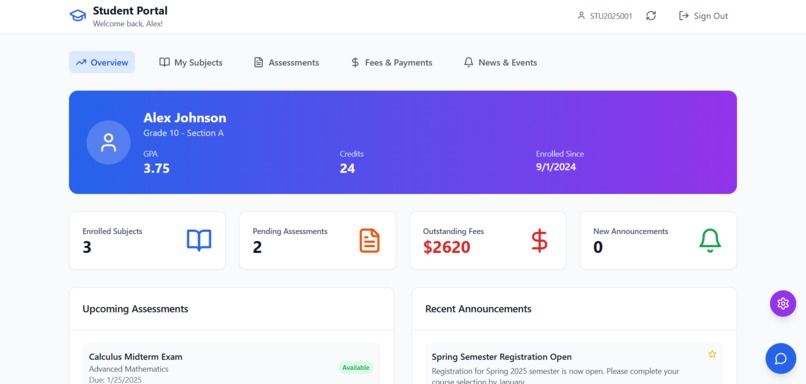Click the Student Portal title
Viewport: 806px width, 384px height.
(x=130, y=10)
